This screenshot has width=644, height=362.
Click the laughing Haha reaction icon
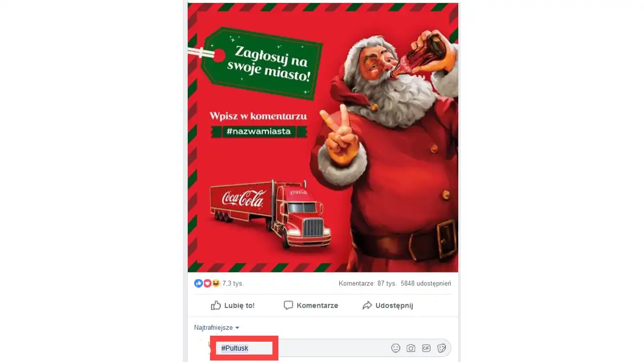point(215,283)
